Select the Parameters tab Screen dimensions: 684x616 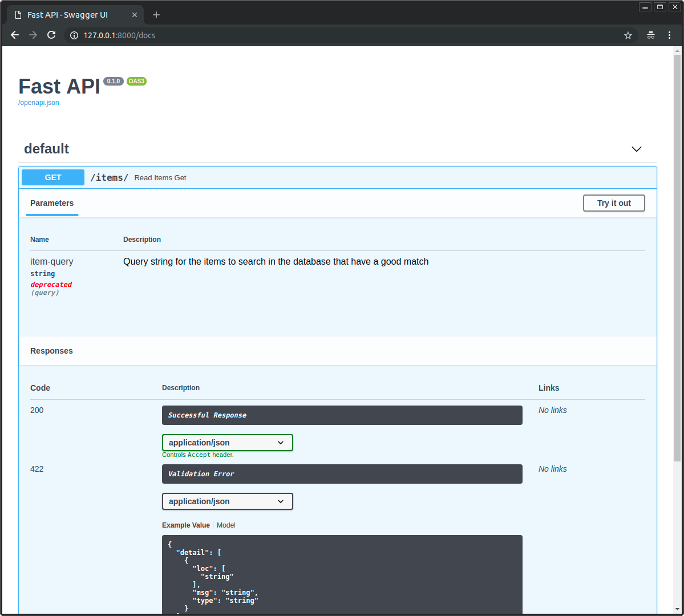click(x=52, y=203)
